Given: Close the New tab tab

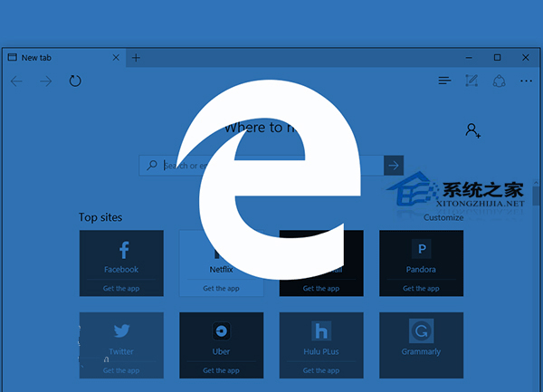Looking at the screenshot, I should [x=116, y=58].
